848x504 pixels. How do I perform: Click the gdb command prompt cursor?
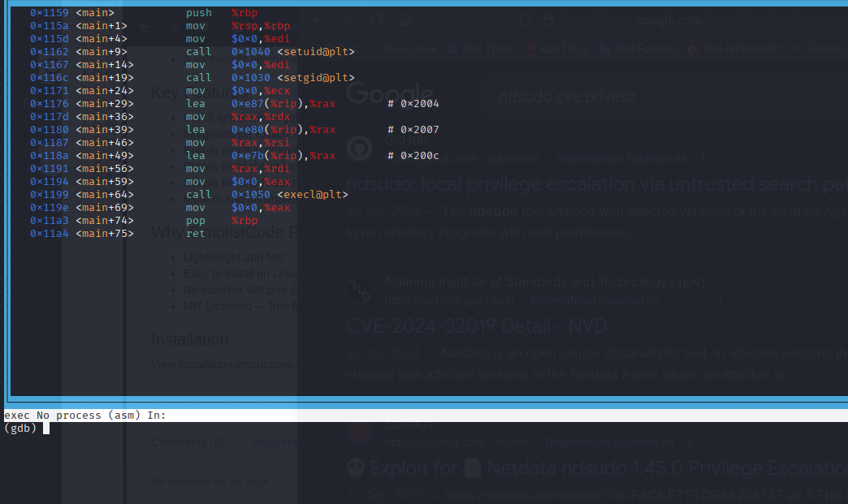[46, 428]
